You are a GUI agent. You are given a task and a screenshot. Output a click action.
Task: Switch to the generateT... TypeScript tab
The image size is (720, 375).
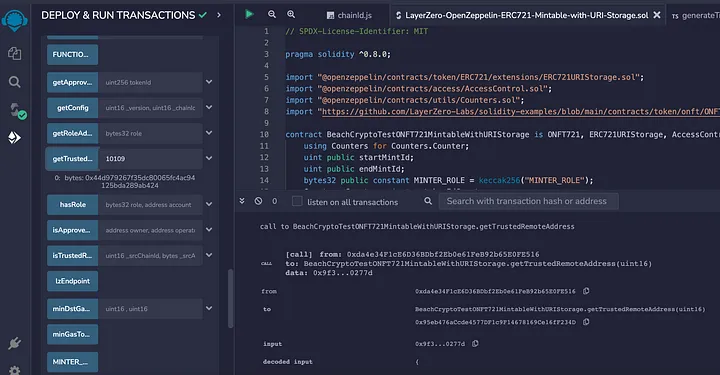coord(695,15)
